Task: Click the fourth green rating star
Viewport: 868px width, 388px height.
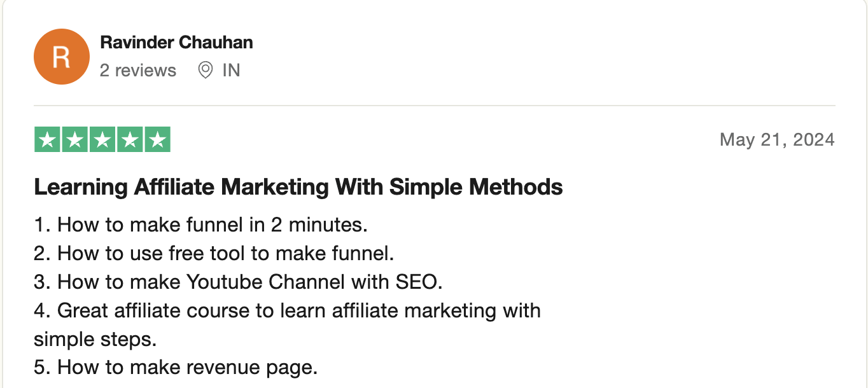Action: 130,140
